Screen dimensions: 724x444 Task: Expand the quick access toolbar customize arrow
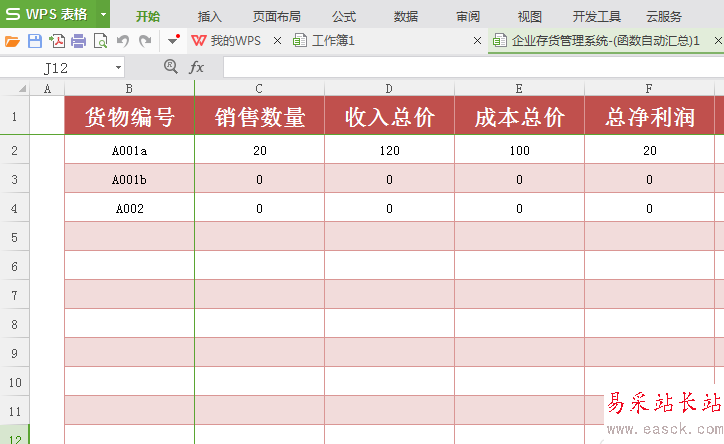click(174, 40)
